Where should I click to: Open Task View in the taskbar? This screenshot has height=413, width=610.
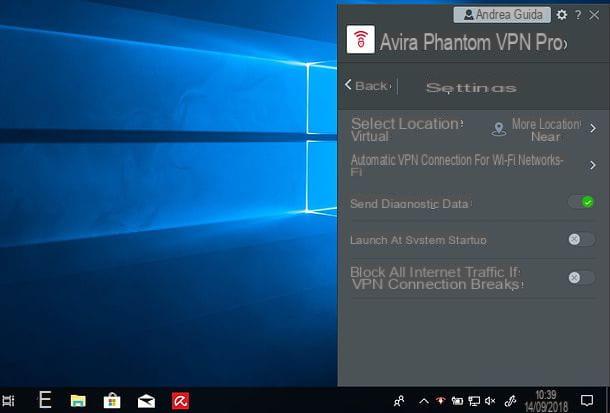coord(8,400)
